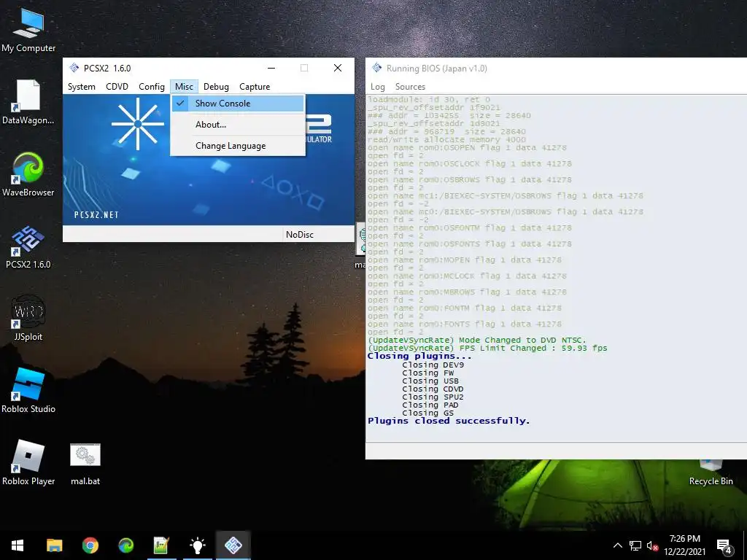The width and height of the screenshot is (747, 560).
Task: Click the PCSX2.NET text on the banner
Action: click(x=96, y=215)
